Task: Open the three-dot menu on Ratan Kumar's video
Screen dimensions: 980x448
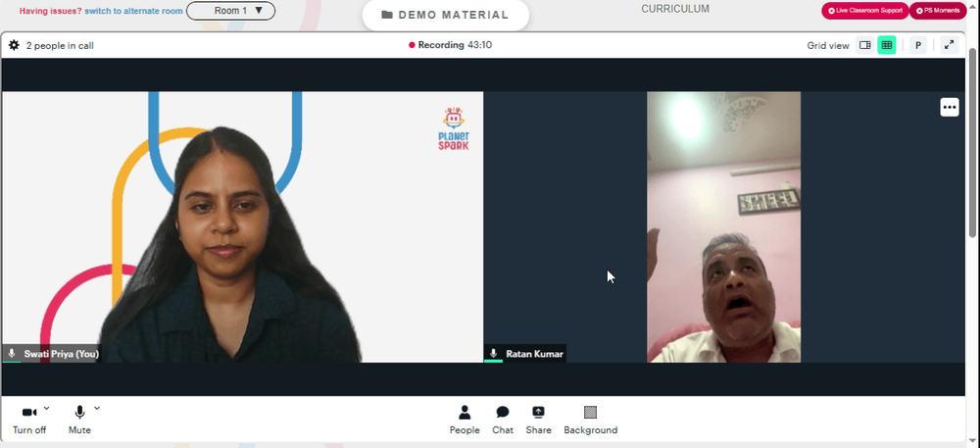Action: 950,108
